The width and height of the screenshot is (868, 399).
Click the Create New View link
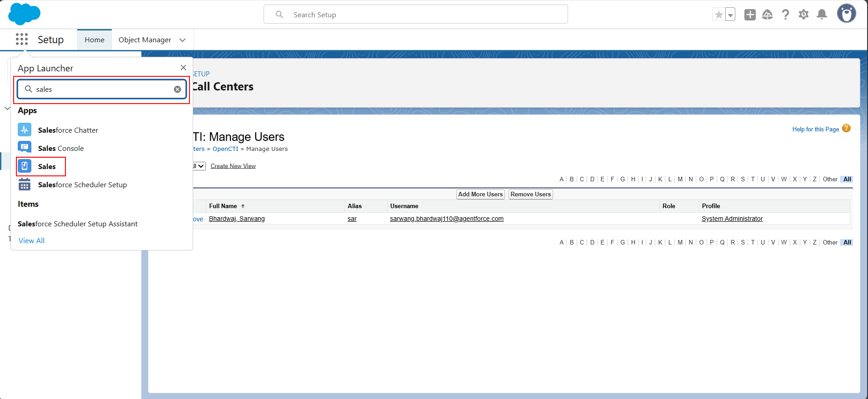coord(233,166)
